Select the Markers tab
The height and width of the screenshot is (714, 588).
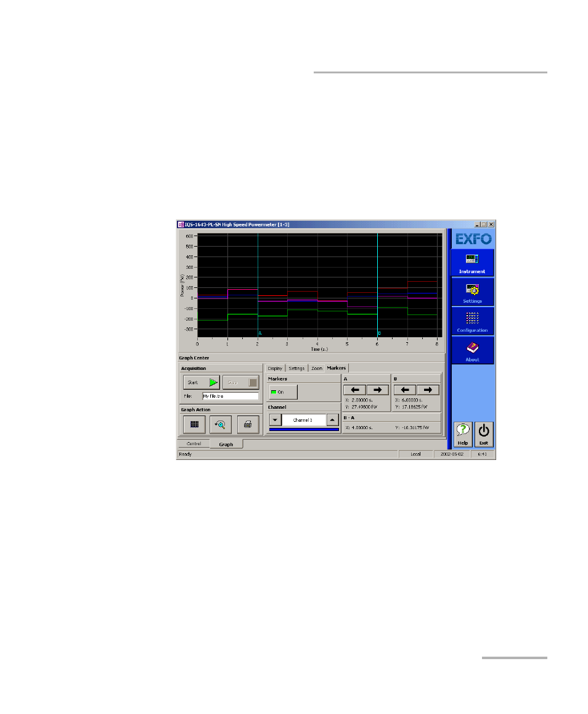pyautogui.click(x=337, y=368)
